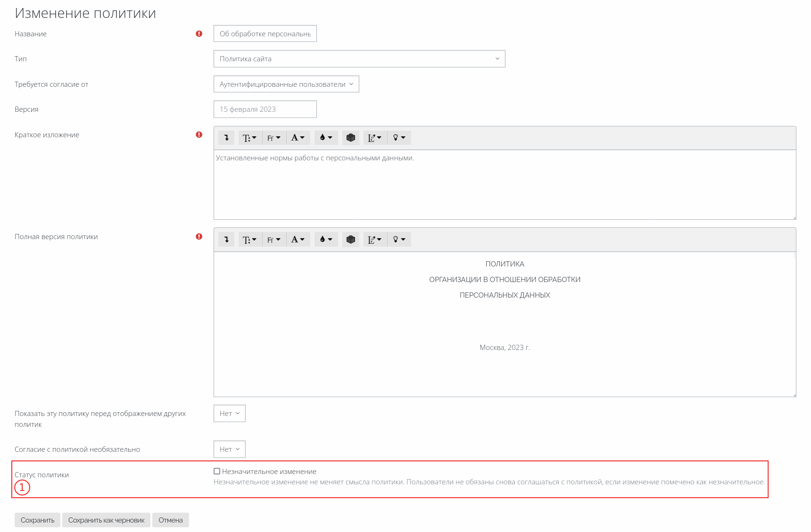Screen dimensions: 811x532
Task: Expand toolbar arrow in Краткое изложение editor
Action: [x=226, y=138]
